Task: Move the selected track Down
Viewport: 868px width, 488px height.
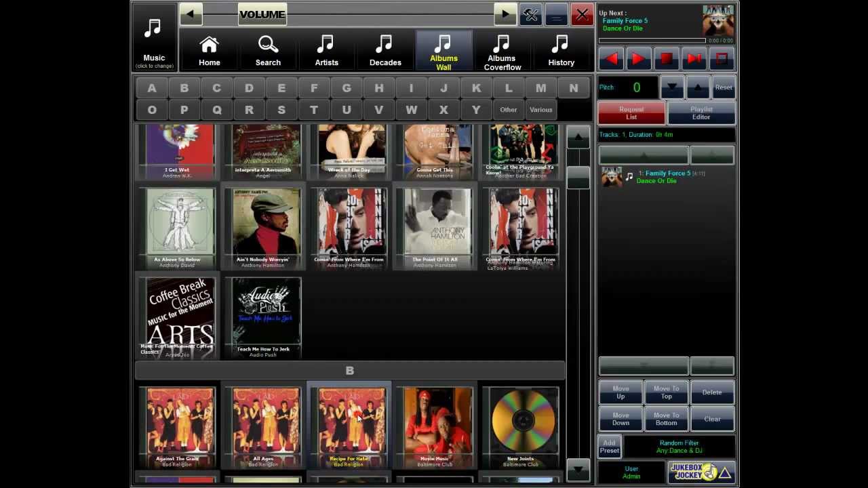Action: (620, 419)
